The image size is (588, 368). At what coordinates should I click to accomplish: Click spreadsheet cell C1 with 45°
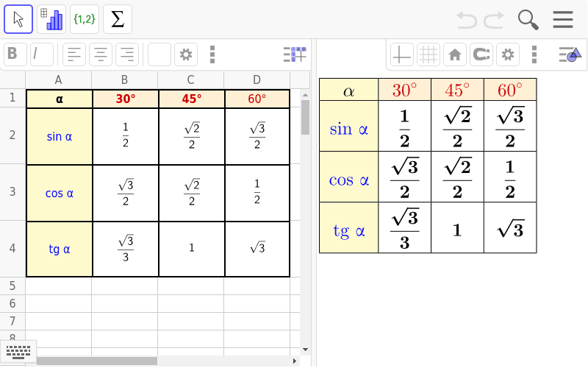(192, 99)
